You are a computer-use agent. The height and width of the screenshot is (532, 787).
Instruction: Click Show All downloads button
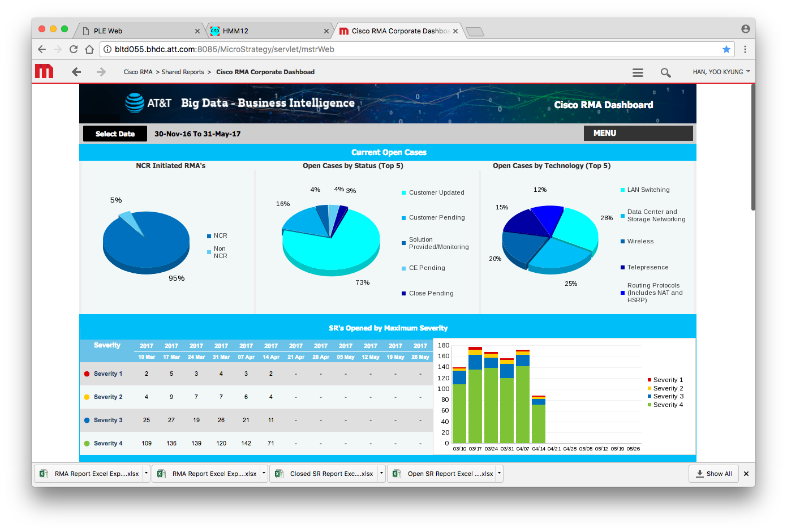pyautogui.click(x=713, y=474)
